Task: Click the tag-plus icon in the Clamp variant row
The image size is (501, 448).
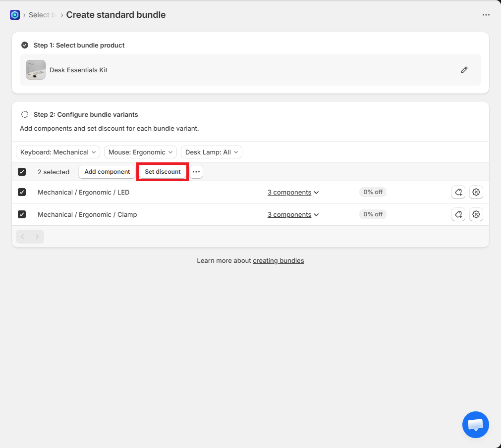Action: pos(458,214)
